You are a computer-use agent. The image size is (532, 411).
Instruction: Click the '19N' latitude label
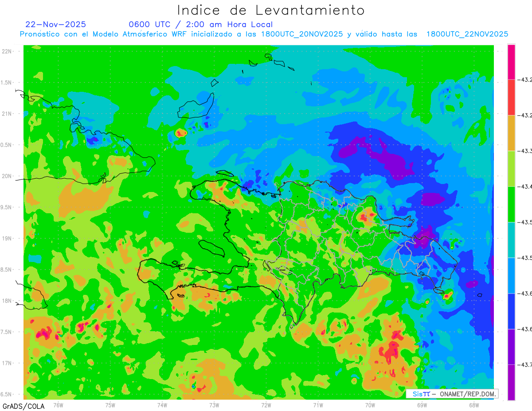click(x=7, y=238)
